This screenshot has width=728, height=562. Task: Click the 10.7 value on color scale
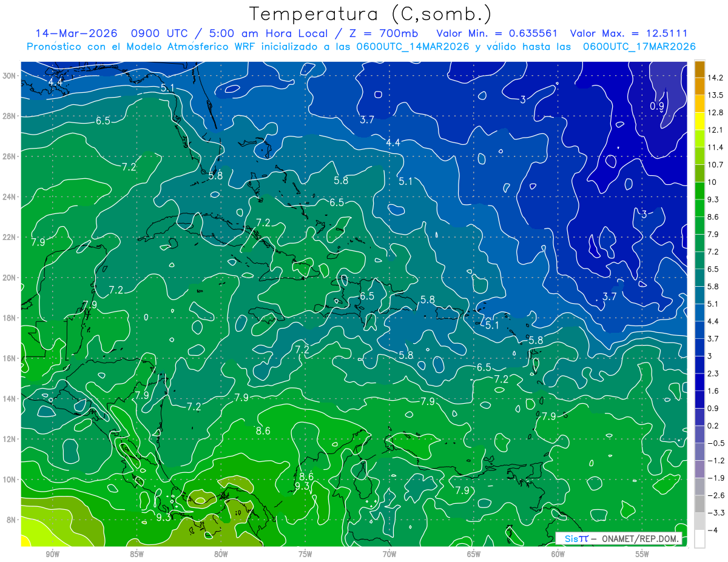coord(716,165)
